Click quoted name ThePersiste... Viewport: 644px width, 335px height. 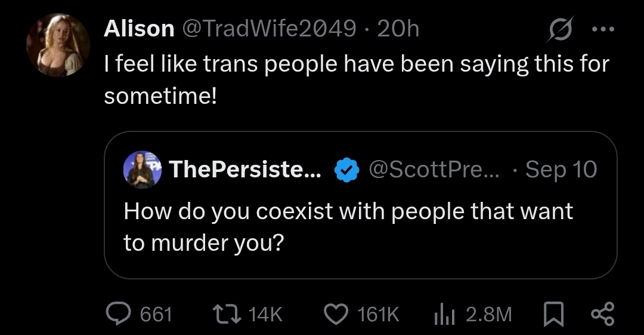(245, 170)
